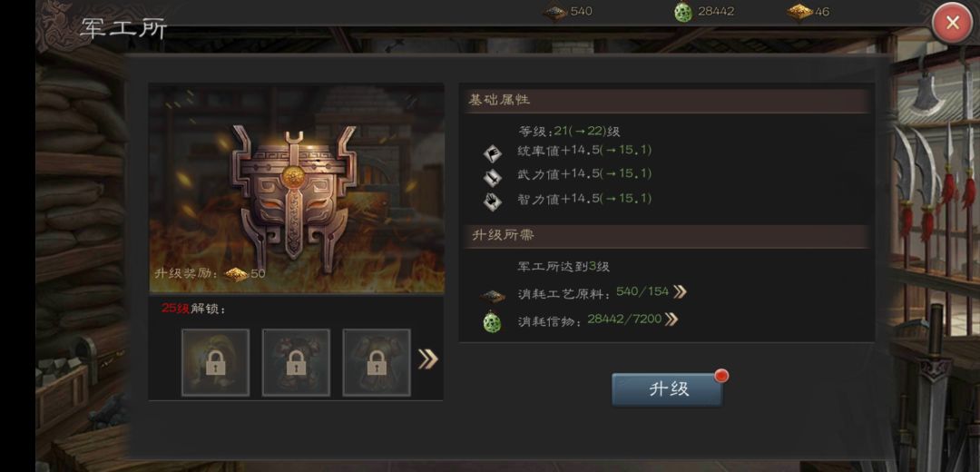Select the second locked armor item
980x472 pixels.
[x=296, y=362]
